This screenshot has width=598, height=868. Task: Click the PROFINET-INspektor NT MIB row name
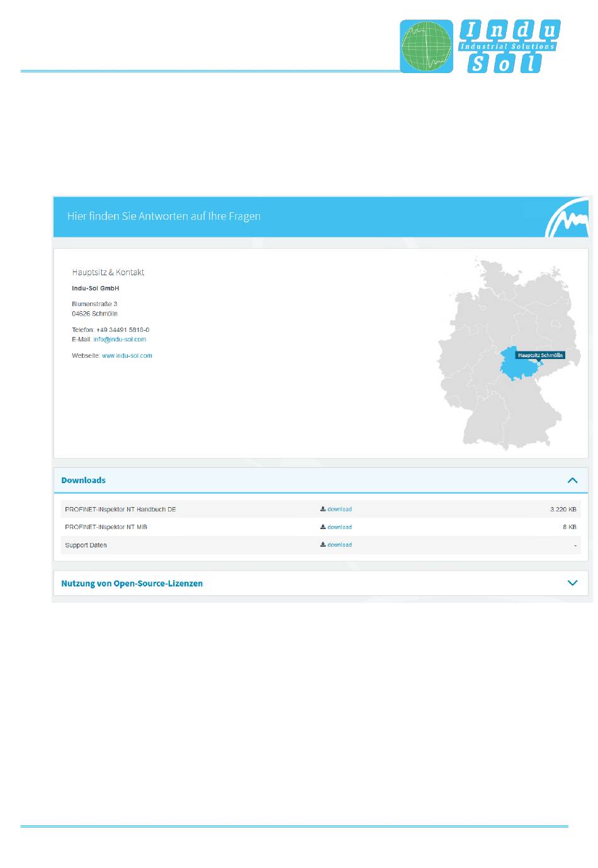106,527
